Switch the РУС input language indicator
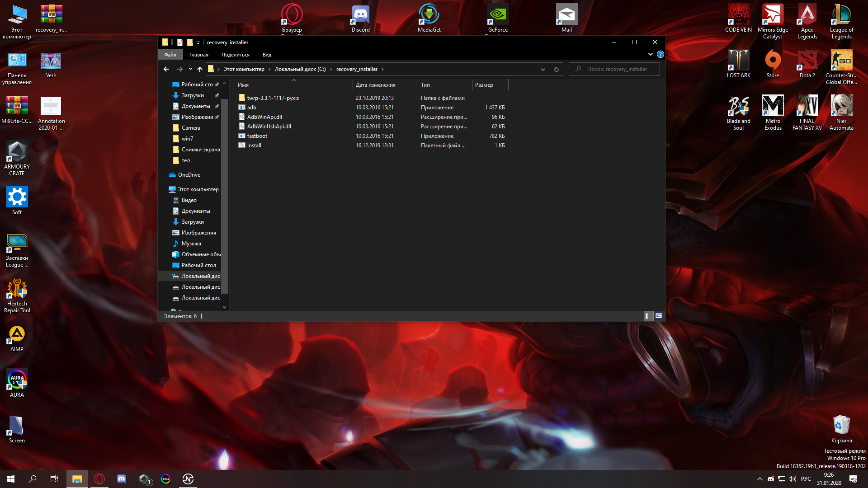This screenshot has width=868, height=488. (806, 479)
